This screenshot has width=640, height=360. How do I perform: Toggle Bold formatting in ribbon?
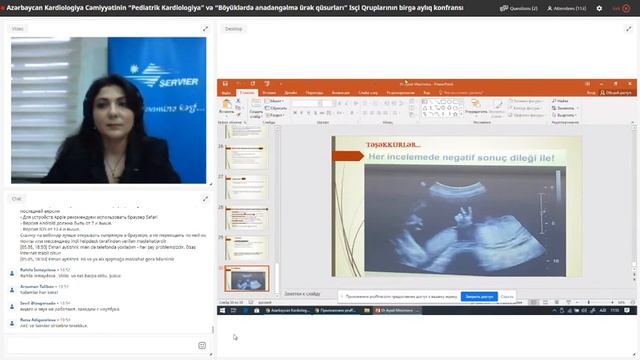pos(295,113)
